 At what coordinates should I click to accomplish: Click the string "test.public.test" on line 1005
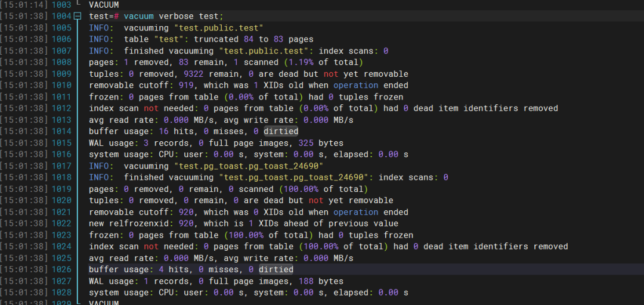click(x=218, y=28)
